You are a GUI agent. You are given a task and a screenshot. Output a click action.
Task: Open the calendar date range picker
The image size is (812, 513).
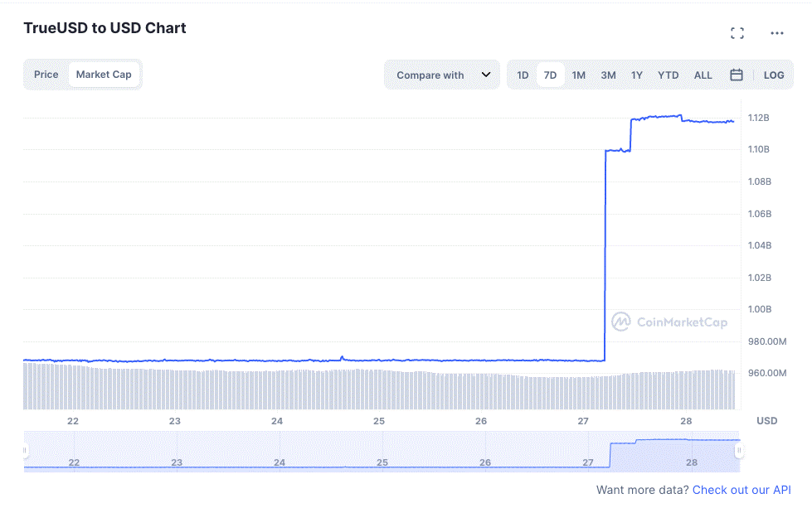pos(736,75)
